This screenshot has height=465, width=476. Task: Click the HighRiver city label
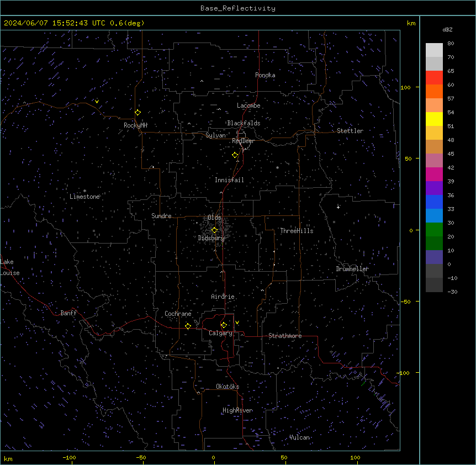[x=237, y=410]
